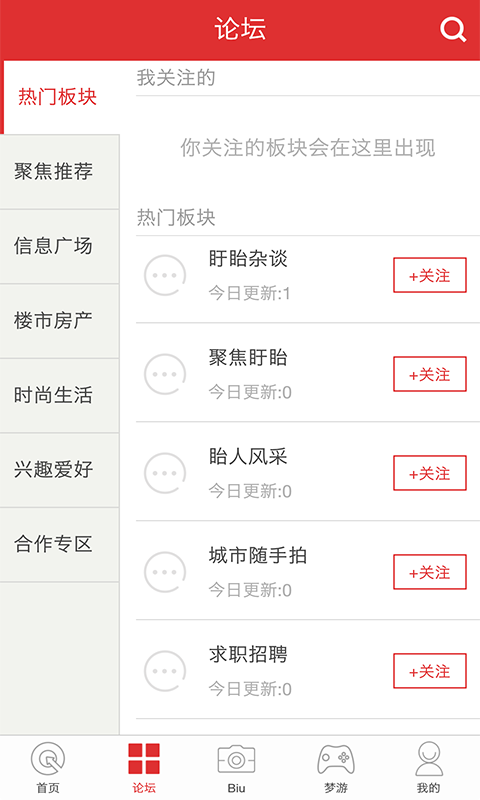Viewport: 480px width, 800px height.
Task: Tap chat bubble icon beside 求职招聘
Action: [x=165, y=671]
